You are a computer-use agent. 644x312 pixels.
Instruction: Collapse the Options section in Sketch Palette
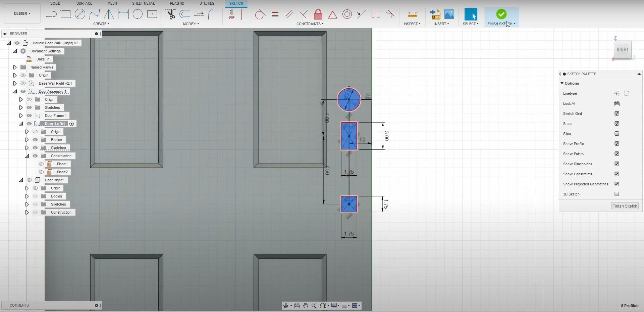pos(562,83)
